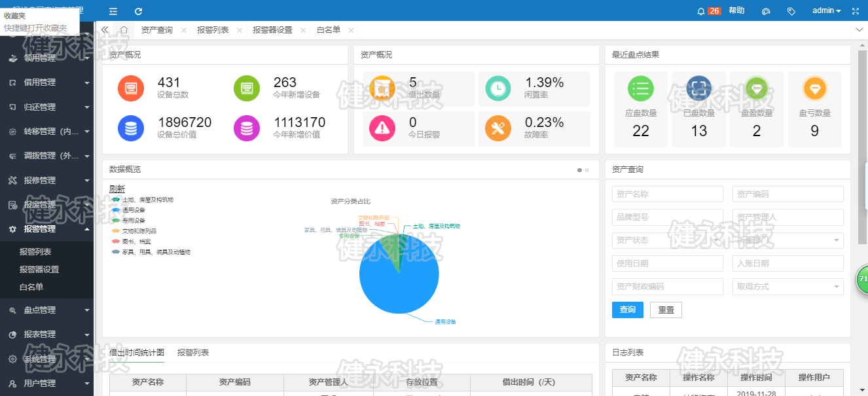Click the tag icon in the header
Screen dimensions: 868x396
click(791, 11)
